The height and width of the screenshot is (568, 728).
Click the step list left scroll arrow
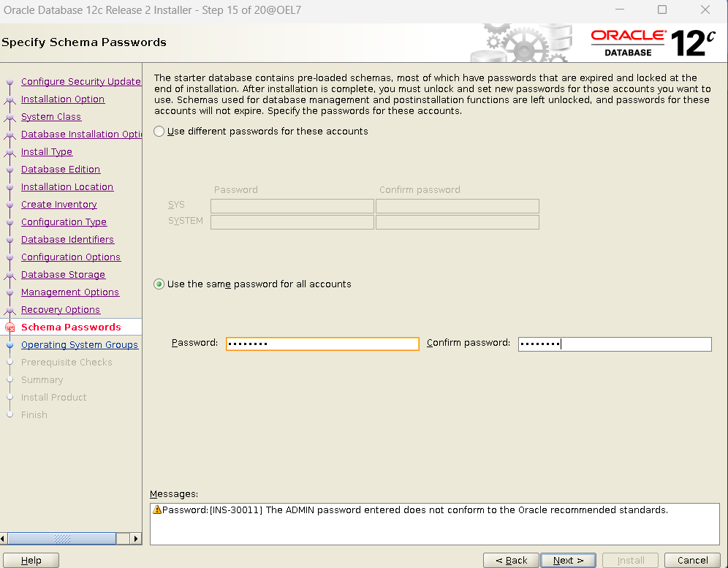(3, 539)
